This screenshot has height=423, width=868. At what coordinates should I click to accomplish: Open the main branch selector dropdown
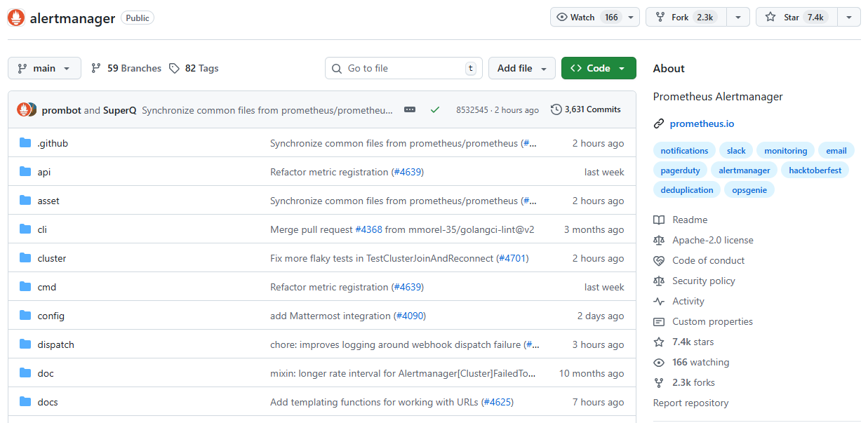tap(44, 68)
